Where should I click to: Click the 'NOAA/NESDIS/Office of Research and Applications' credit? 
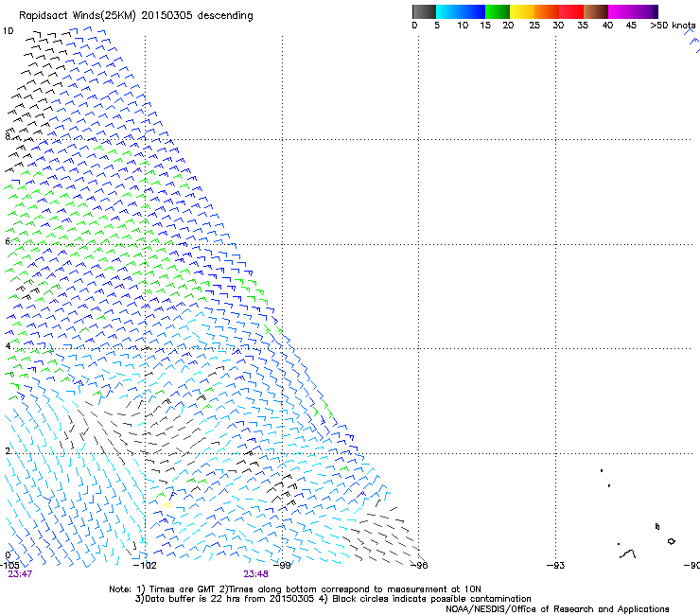[x=557, y=609]
